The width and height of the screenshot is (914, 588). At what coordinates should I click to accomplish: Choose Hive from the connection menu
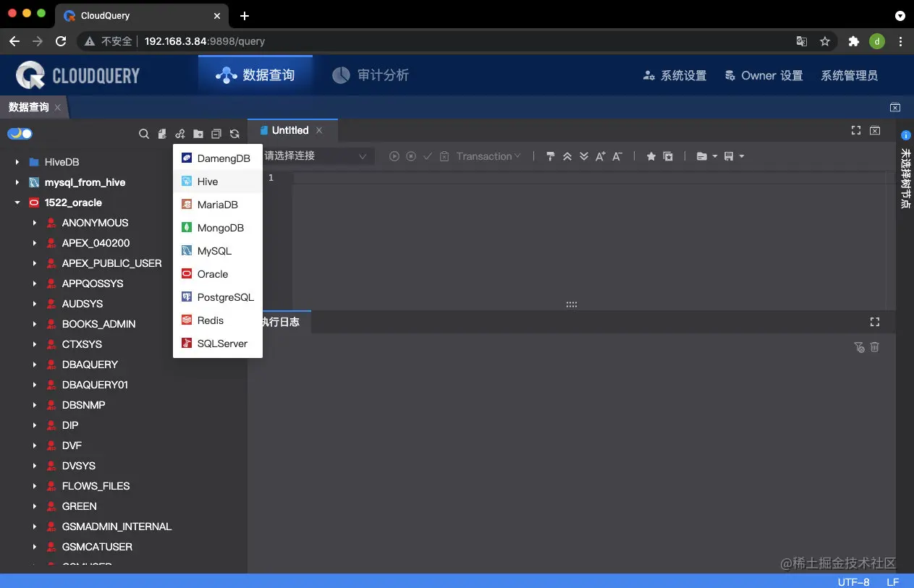pos(218,182)
